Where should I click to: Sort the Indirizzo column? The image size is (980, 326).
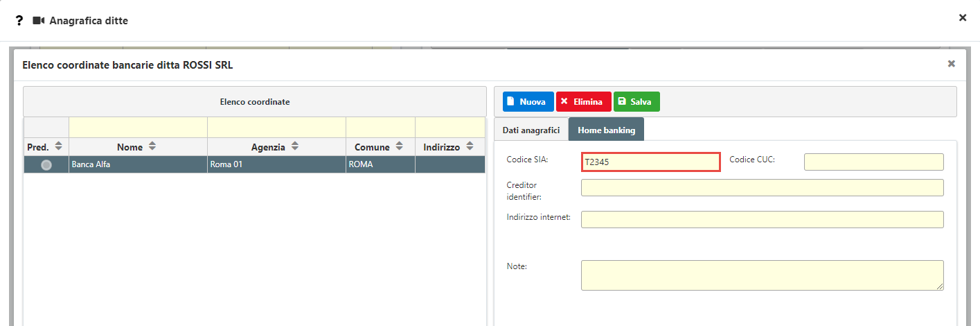[470, 147]
